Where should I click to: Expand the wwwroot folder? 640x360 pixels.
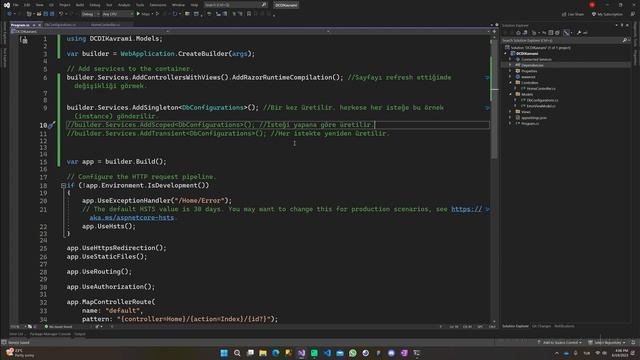510,77
